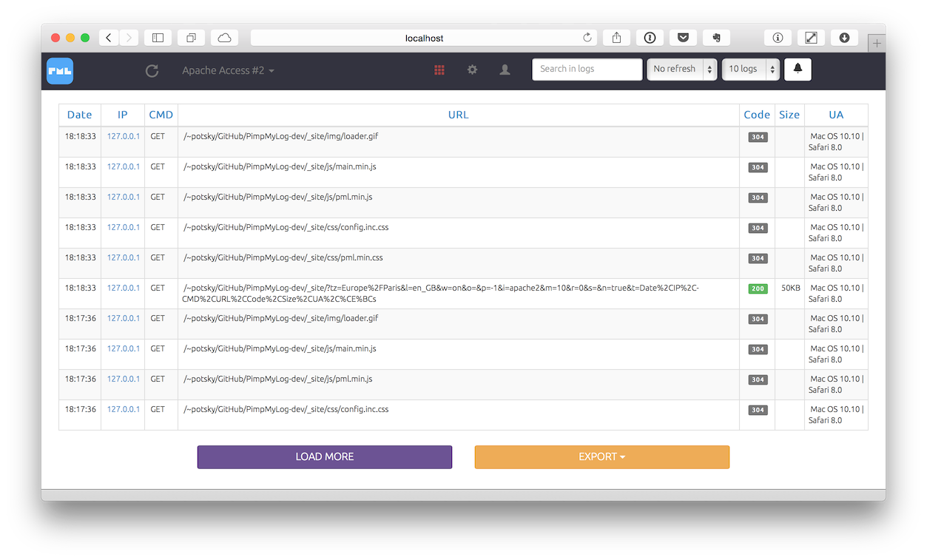Image resolution: width=927 pixels, height=560 pixels.
Task: Click GET in the 200 code row
Action: (x=158, y=288)
